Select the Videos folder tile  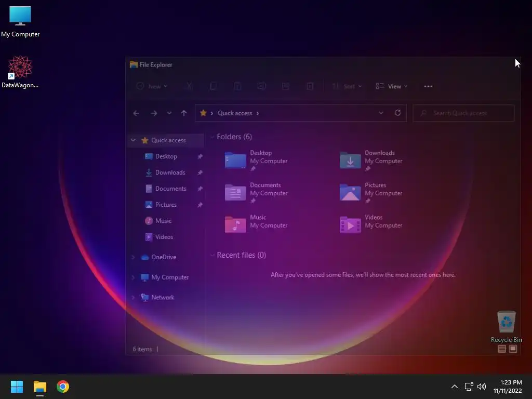371,224
